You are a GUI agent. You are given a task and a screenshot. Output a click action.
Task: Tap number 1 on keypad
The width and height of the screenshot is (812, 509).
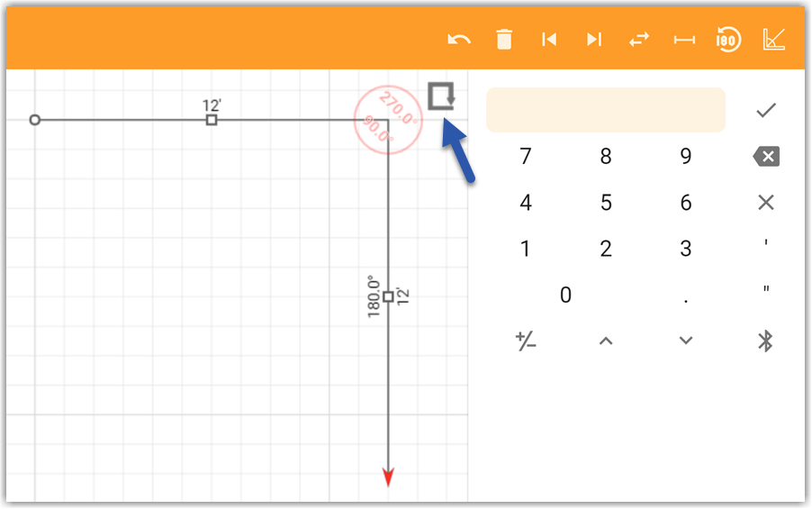click(x=526, y=249)
